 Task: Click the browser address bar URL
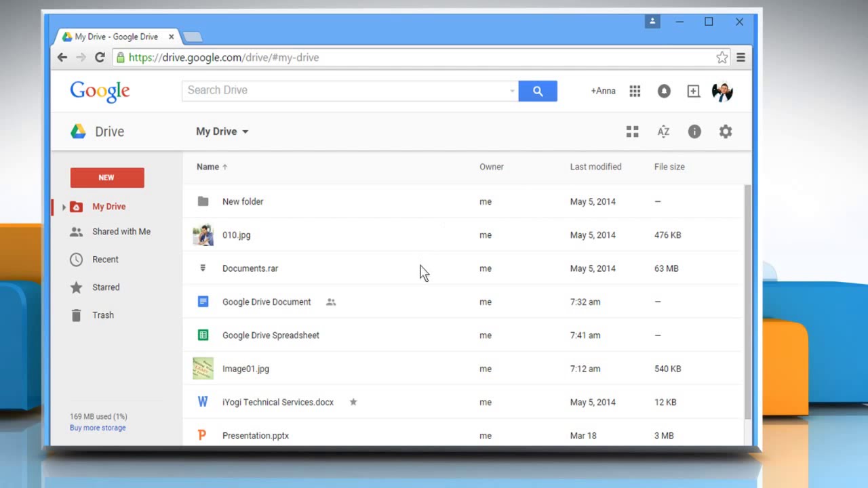(x=224, y=58)
